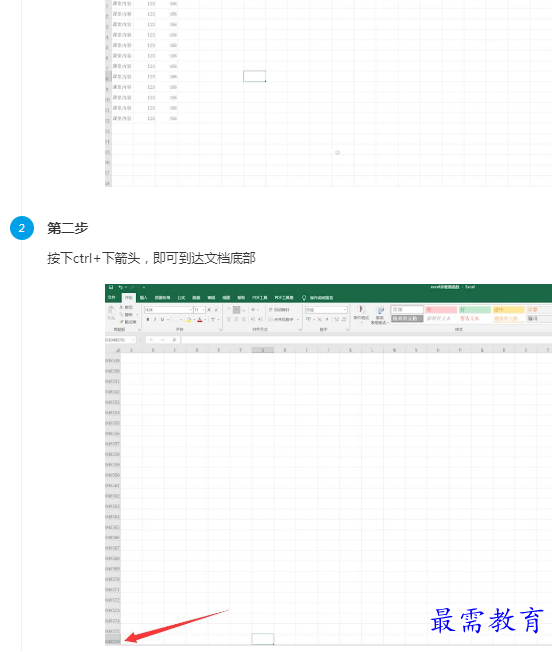Image resolution: width=552 pixels, height=652 pixels.
Task: Click the Increase Decimal icon
Action: click(x=336, y=319)
